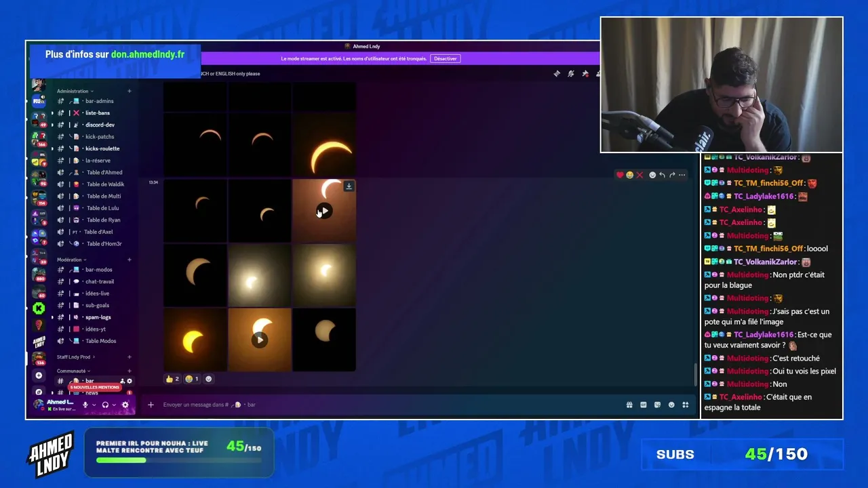This screenshot has width=868, height=488.
Task: Collapse the Modération category
Action: [72, 260]
